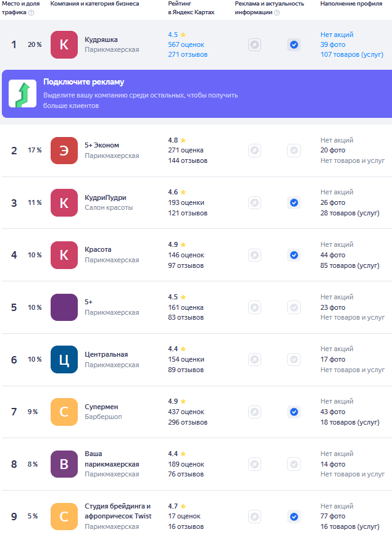Open the 567 оценок link
392x540 pixels.
pos(186,45)
